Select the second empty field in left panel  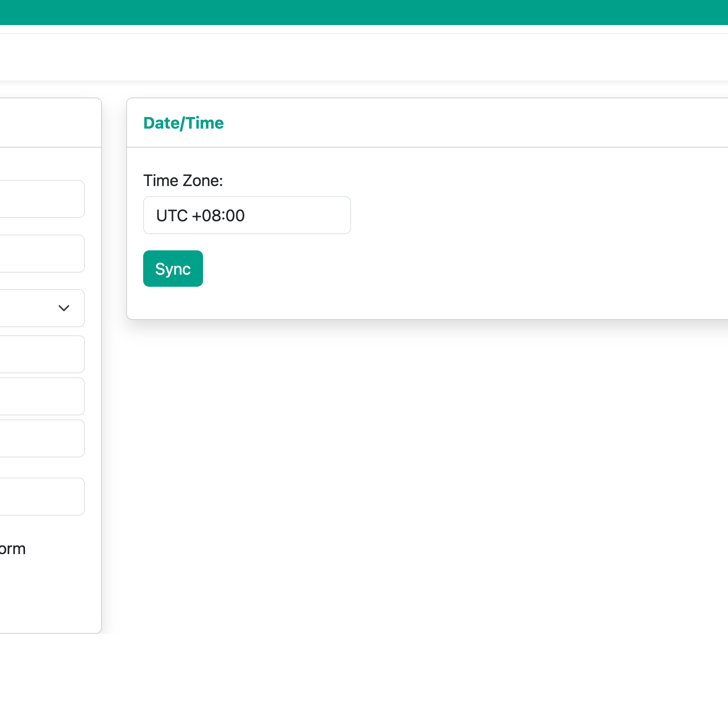[42, 254]
